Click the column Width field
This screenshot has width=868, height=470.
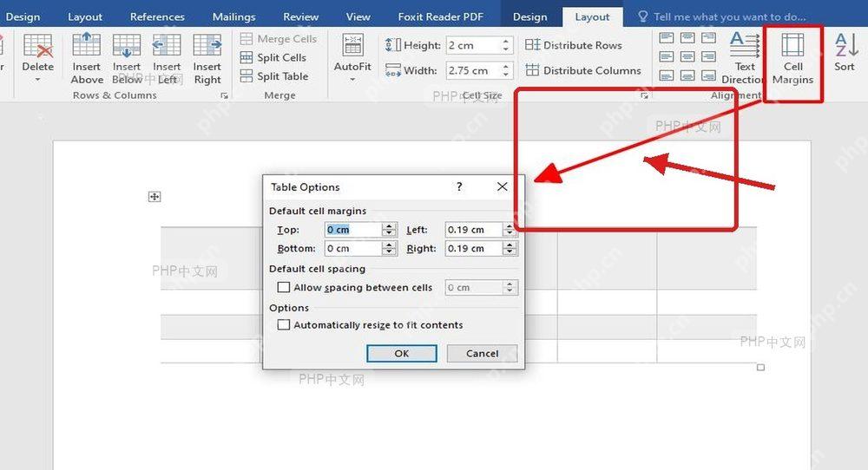[x=473, y=70]
